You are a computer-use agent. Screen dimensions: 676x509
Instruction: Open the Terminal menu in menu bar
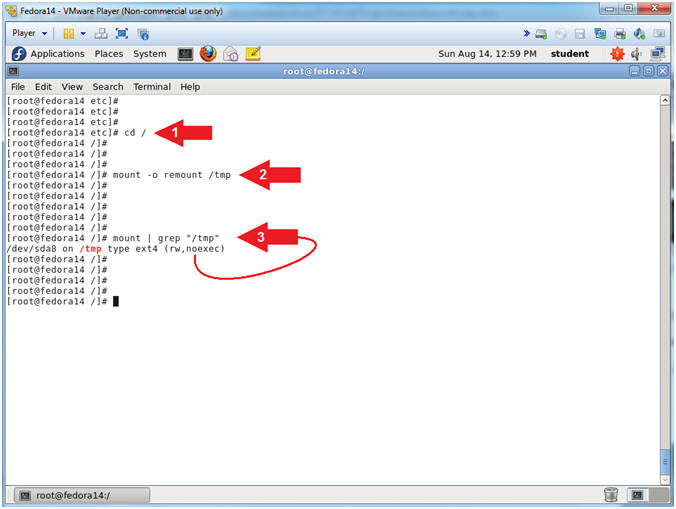pyautogui.click(x=152, y=87)
